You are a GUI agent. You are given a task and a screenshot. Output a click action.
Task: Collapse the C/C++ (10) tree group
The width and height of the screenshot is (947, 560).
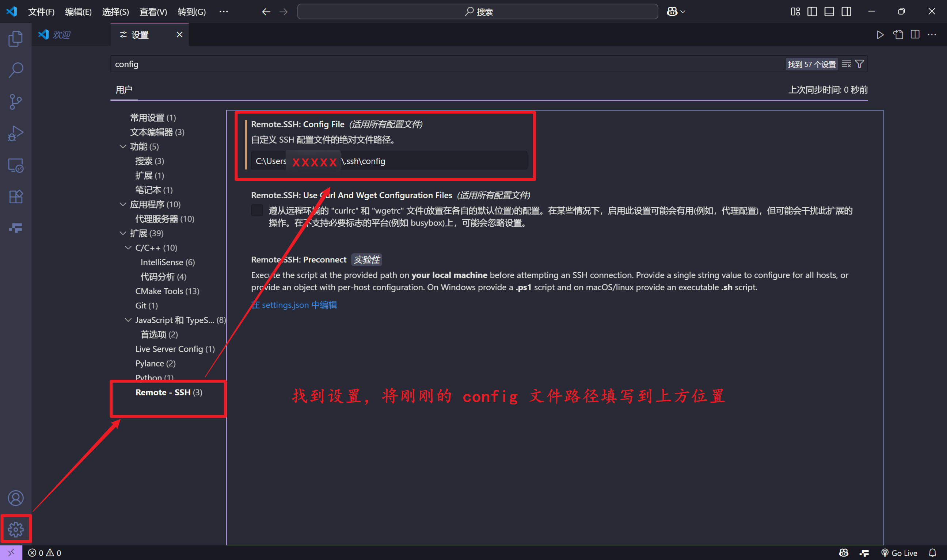point(128,248)
